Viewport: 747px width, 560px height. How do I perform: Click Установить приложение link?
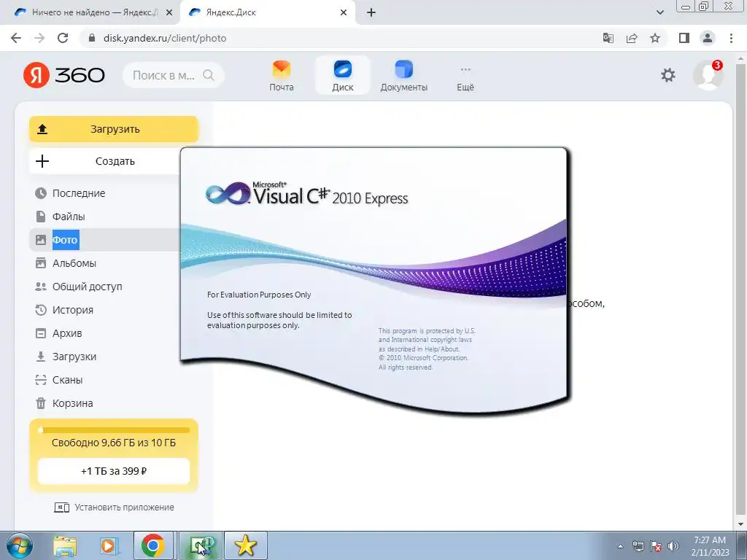click(115, 507)
